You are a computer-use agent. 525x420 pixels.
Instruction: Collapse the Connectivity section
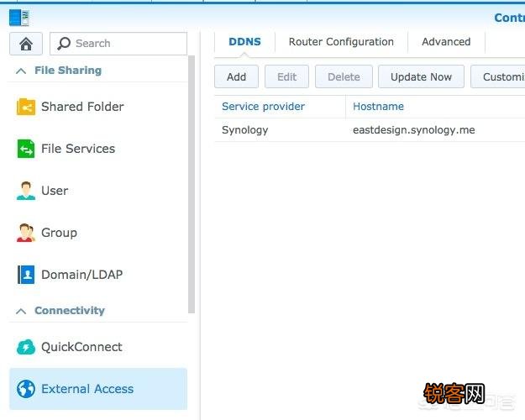(21, 311)
